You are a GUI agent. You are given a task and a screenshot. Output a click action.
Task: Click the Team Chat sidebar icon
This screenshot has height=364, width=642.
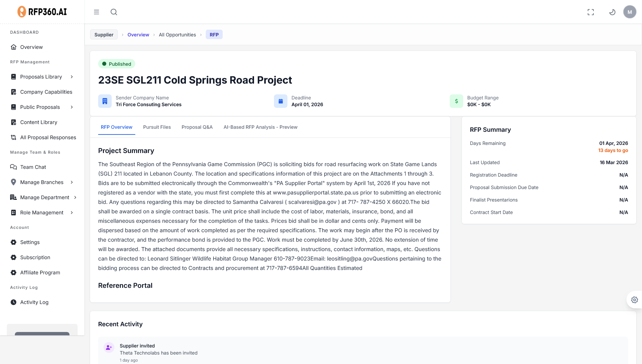(x=13, y=167)
